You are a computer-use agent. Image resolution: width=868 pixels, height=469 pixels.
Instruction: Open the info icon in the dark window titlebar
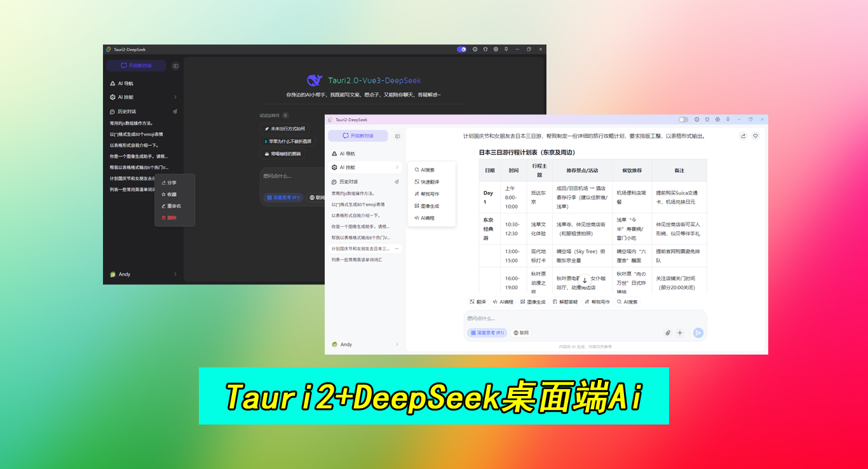pos(475,49)
